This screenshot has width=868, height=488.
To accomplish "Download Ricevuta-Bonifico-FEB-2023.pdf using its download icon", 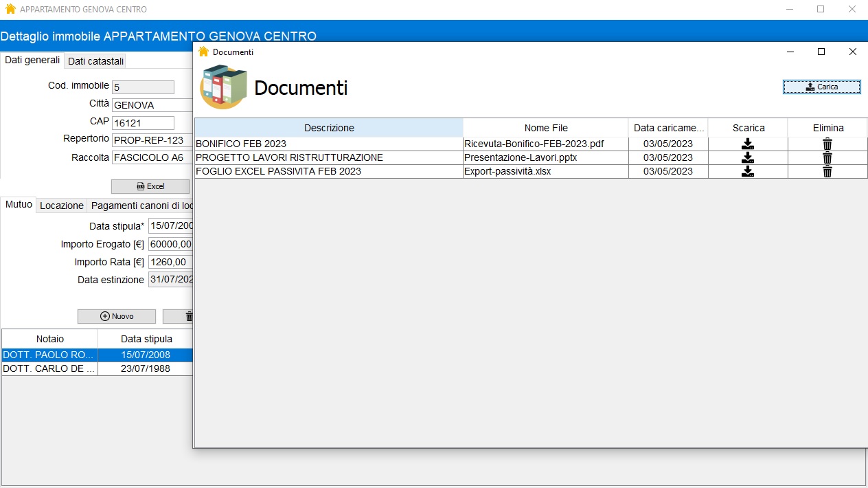I will pos(748,144).
